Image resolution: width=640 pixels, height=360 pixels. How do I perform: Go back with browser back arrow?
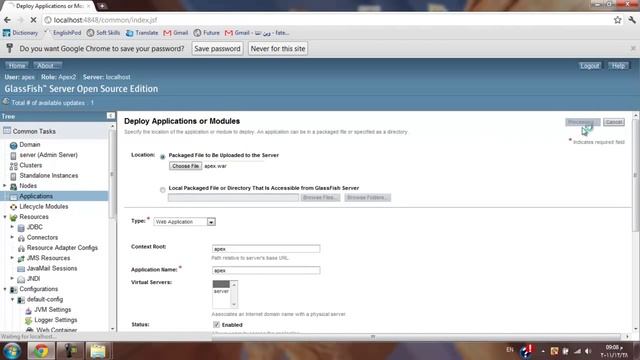point(7,20)
